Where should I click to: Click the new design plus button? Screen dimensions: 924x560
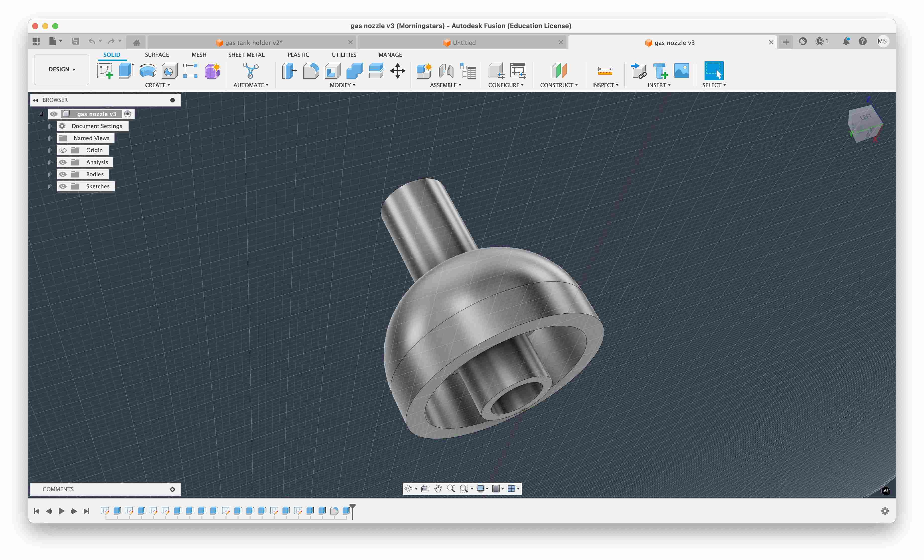[x=786, y=42]
